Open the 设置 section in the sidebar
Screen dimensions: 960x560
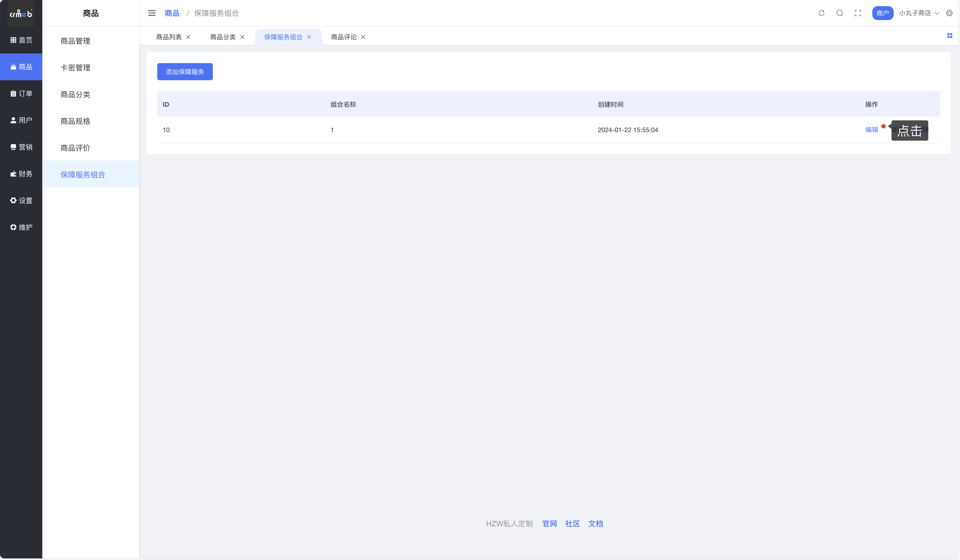[x=21, y=200]
